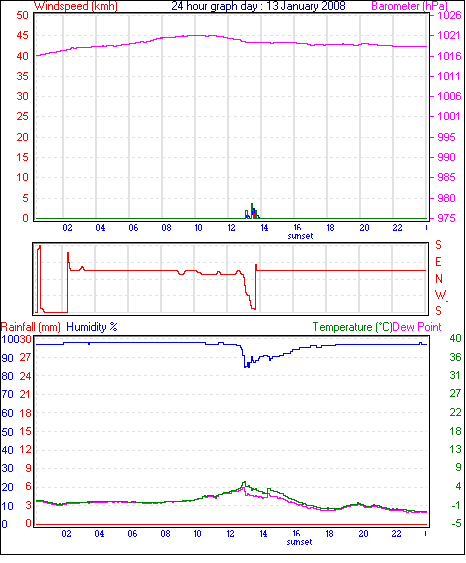This screenshot has width=466, height=563.
Task: Click the E wind direction label
Action: (438, 262)
